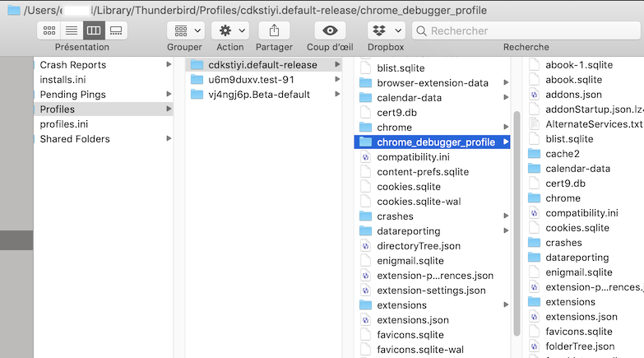Expand the datareporting folder arrow

point(506,231)
